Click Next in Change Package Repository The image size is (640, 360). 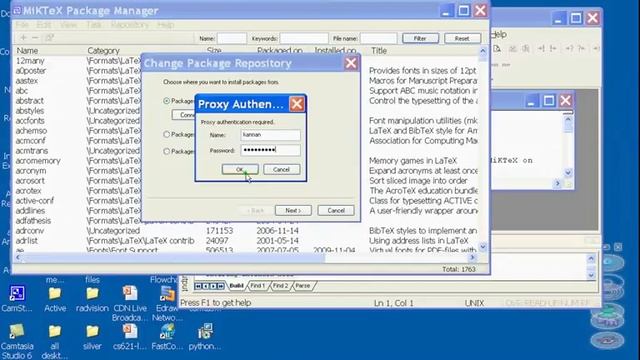[293, 211]
